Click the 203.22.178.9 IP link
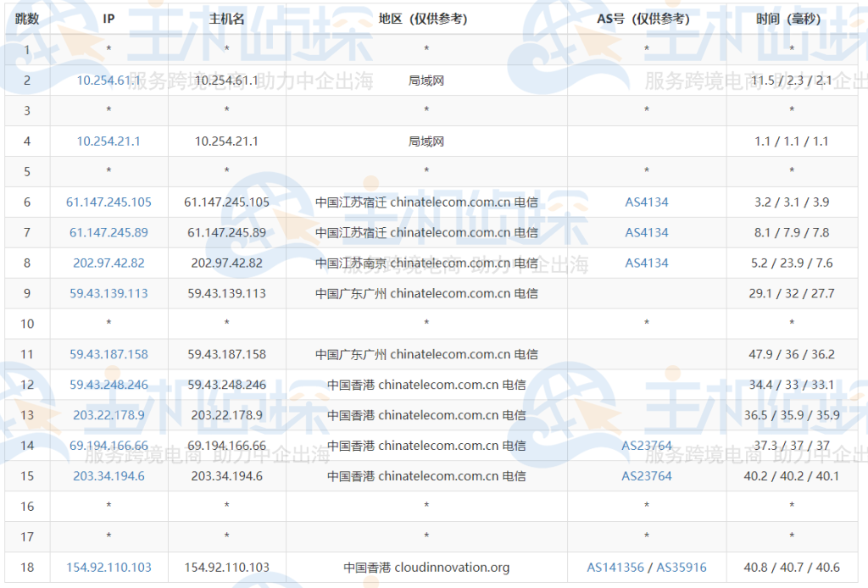This screenshot has height=588, width=868. point(108,415)
